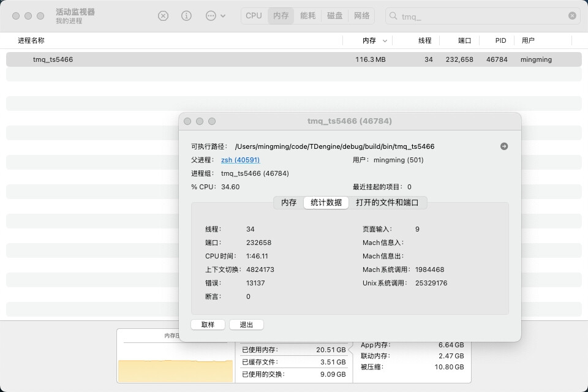Click the magnifier search icon
The image size is (588, 392).
pos(393,16)
